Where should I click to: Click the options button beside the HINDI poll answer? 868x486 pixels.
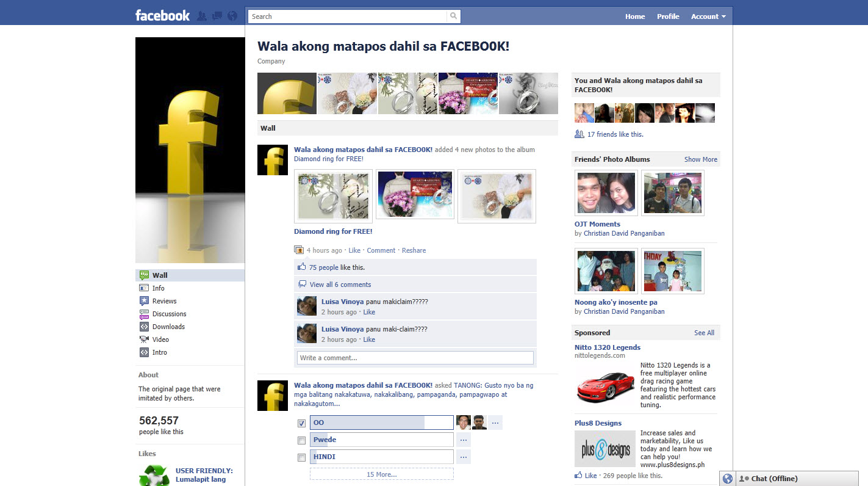pyautogui.click(x=464, y=457)
